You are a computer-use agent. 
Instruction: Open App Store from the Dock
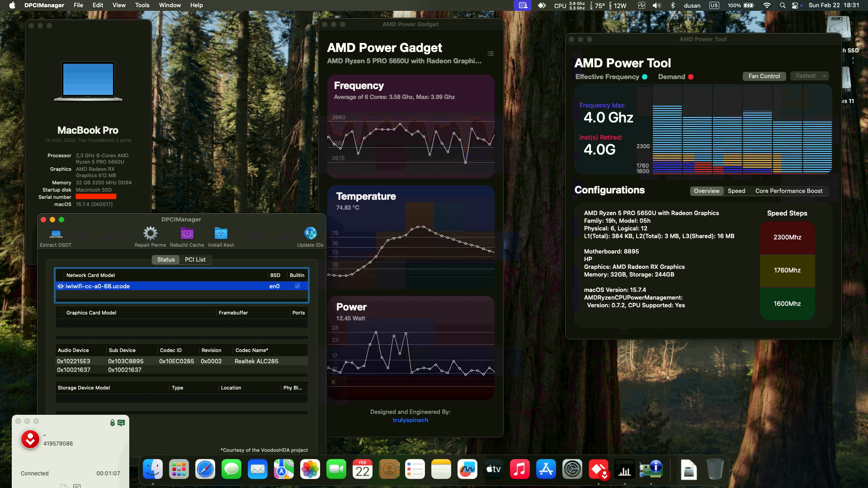click(x=546, y=470)
